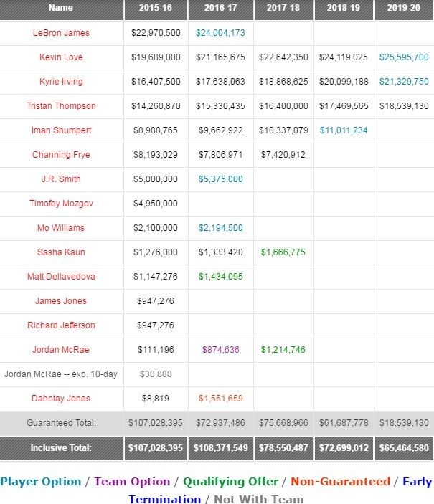
Task: Click the 2016-17 column header
Action: (220, 9)
